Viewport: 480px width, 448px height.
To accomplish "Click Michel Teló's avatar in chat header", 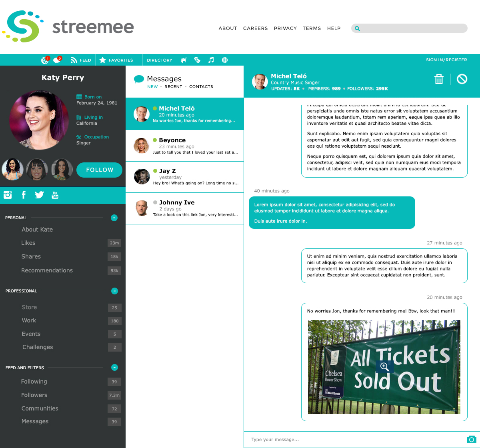I will click(260, 81).
